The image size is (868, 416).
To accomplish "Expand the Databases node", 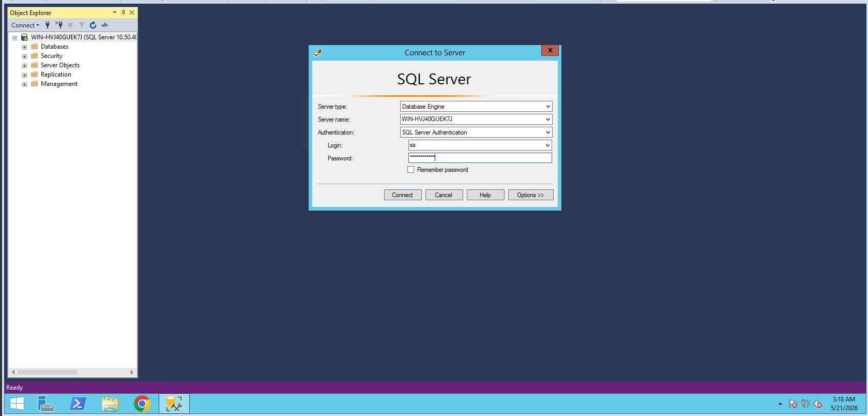I will pyautogui.click(x=24, y=47).
